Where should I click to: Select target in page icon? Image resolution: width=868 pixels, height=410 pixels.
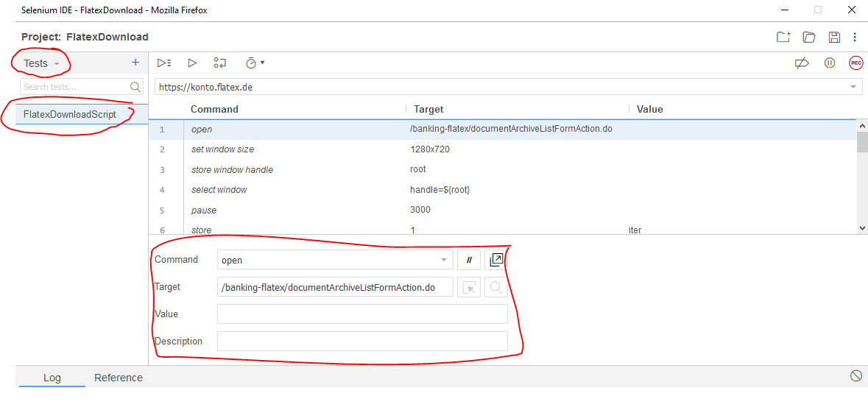pyautogui.click(x=469, y=287)
